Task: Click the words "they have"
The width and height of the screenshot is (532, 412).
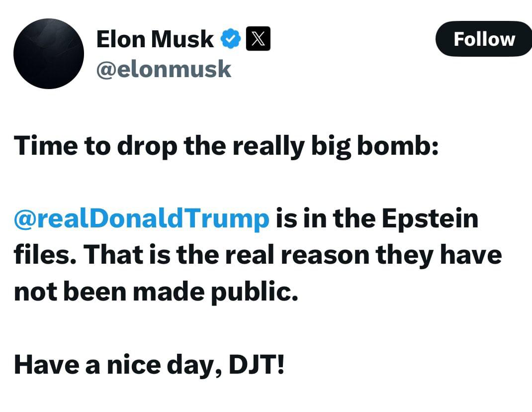Action: 439,255
